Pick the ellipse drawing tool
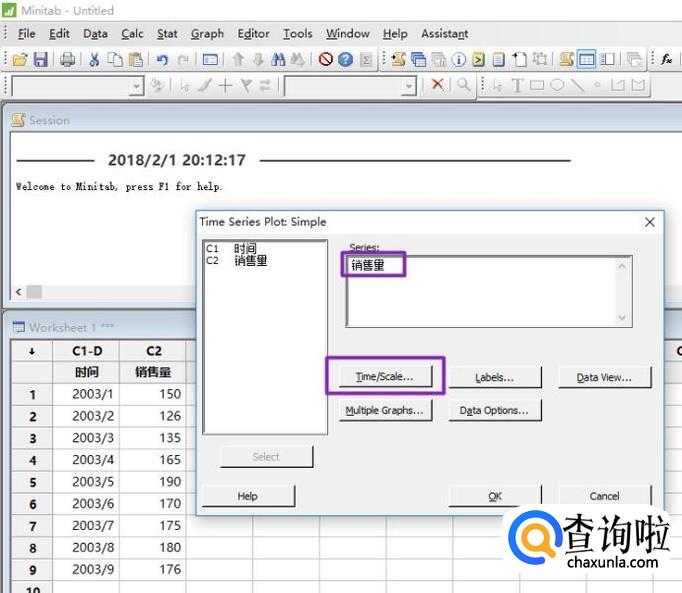This screenshot has height=593, width=682. tap(557, 85)
